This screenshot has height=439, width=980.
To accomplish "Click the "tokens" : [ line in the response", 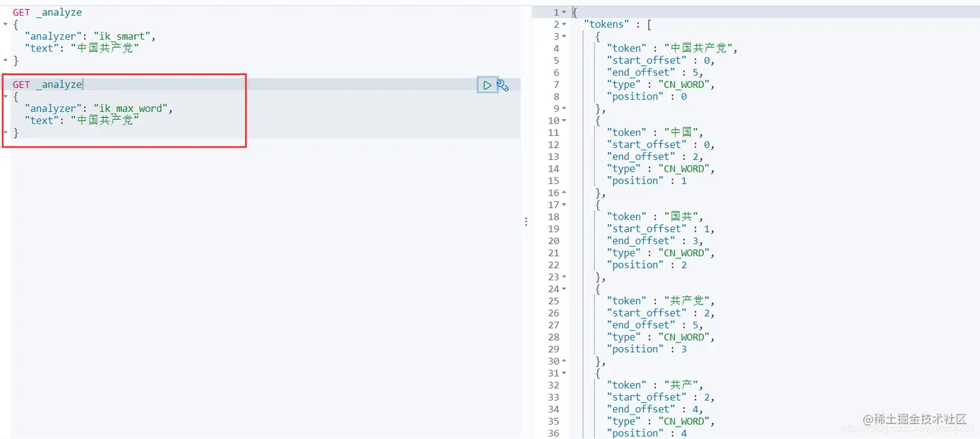I will 617,25.
